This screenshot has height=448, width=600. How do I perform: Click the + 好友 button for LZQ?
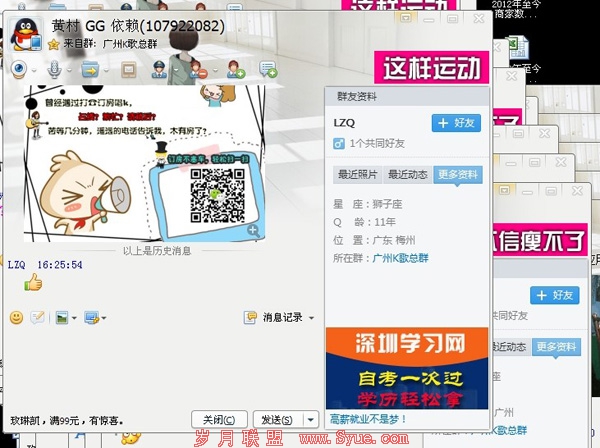(456, 123)
